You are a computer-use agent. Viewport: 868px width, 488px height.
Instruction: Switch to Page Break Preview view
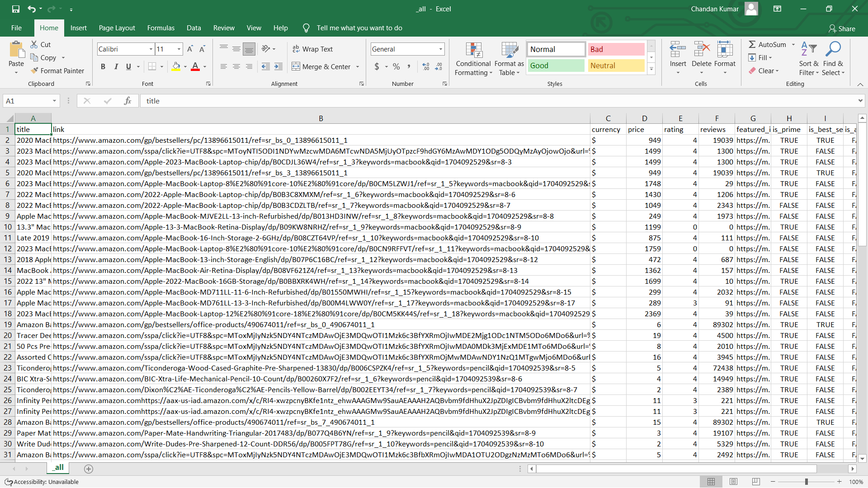click(756, 482)
